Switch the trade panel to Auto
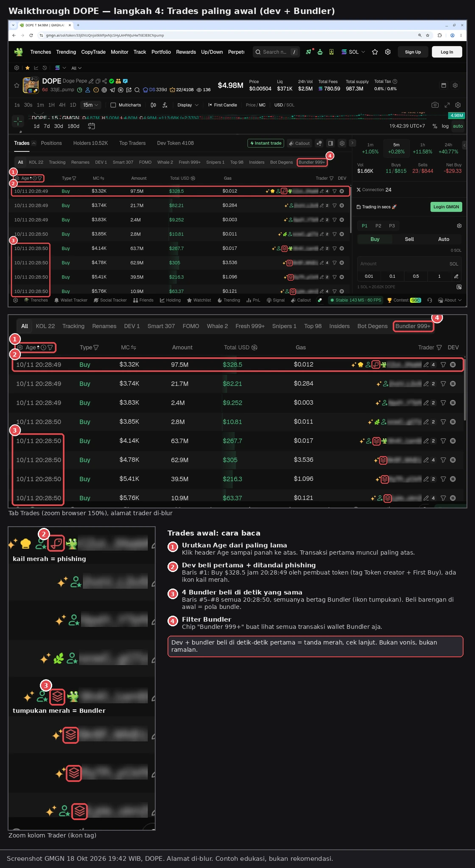475x868 pixels. click(444, 239)
